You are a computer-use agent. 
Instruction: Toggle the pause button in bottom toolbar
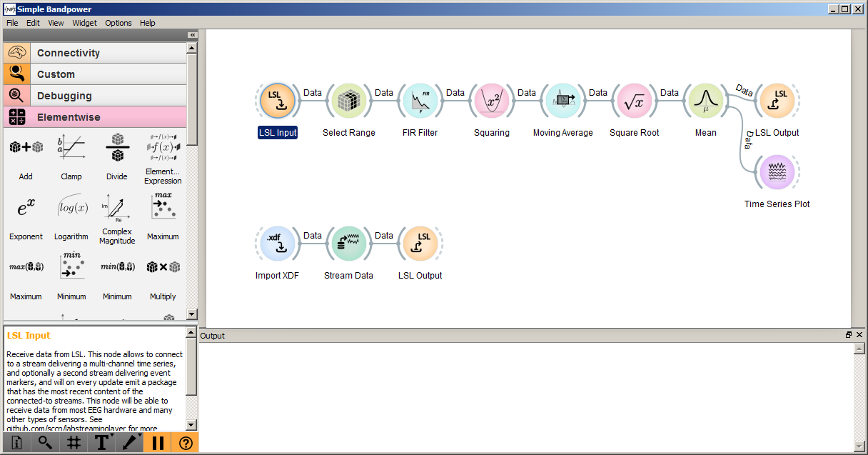pos(158,443)
